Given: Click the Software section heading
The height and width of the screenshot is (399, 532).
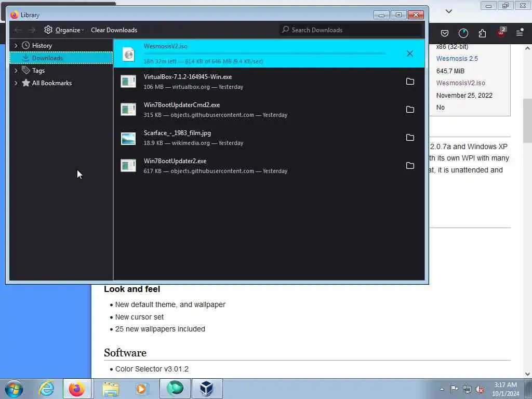Looking at the screenshot, I should click(x=125, y=353).
